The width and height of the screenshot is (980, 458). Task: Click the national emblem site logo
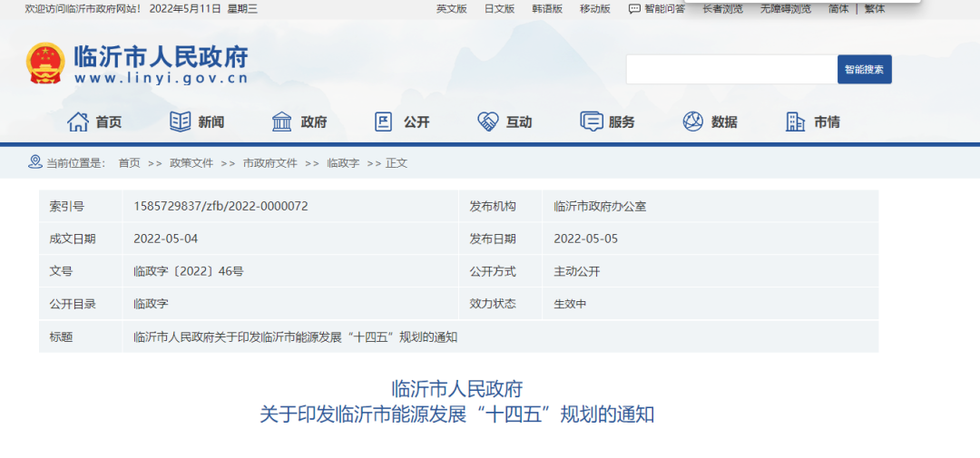click(45, 64)
